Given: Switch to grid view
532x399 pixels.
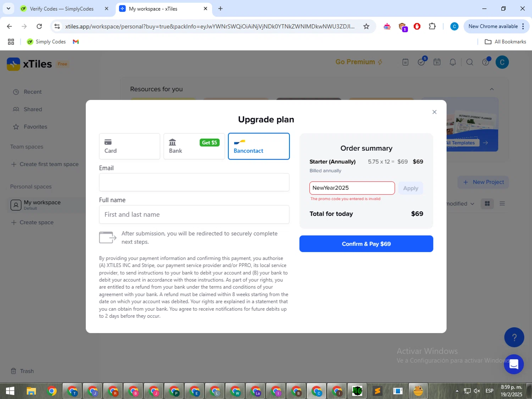Looking at the screenshot, I should pos(487,204).
